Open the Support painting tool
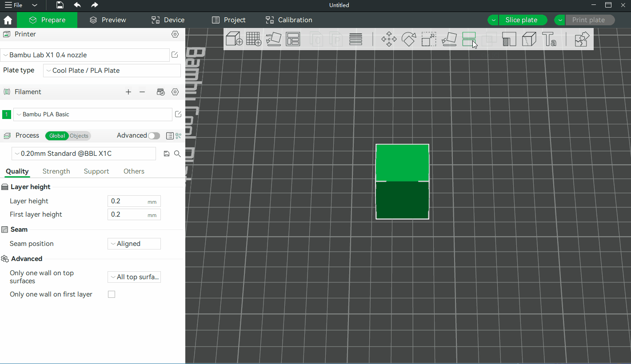 point(509,39)
